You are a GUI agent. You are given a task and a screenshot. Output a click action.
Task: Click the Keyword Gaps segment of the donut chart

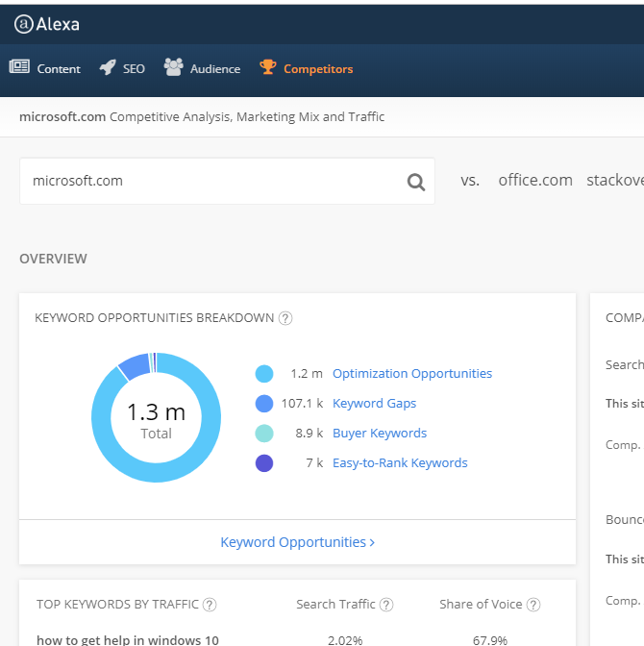click(136, 366)
